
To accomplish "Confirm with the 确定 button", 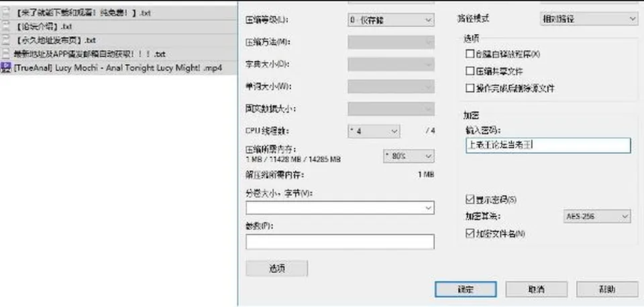I will (466, 289).
